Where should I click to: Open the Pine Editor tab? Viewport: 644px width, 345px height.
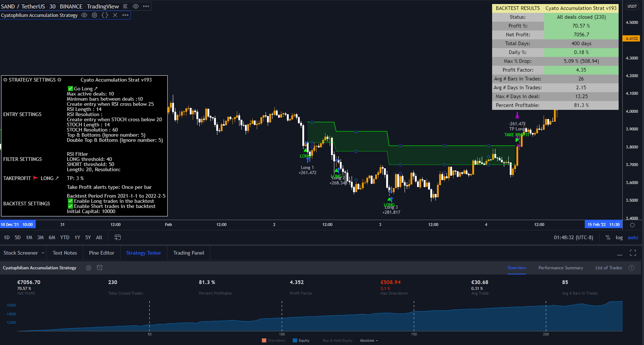coord(102,253)
